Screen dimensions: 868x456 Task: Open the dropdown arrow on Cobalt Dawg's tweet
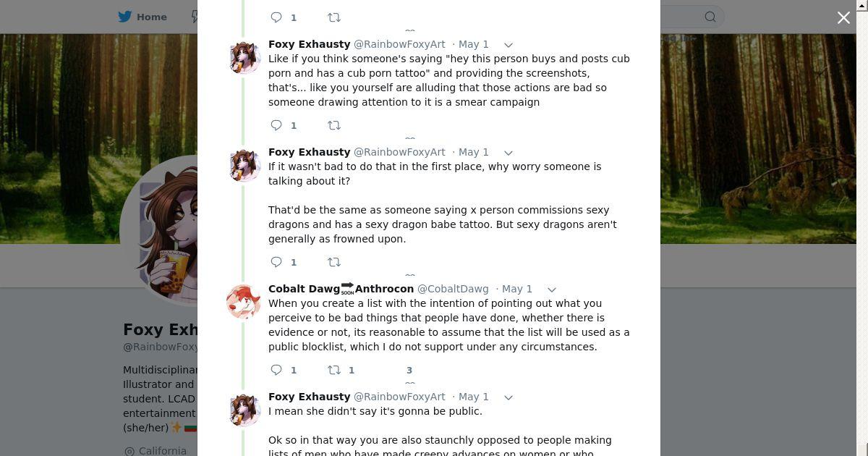pos(551,290)
